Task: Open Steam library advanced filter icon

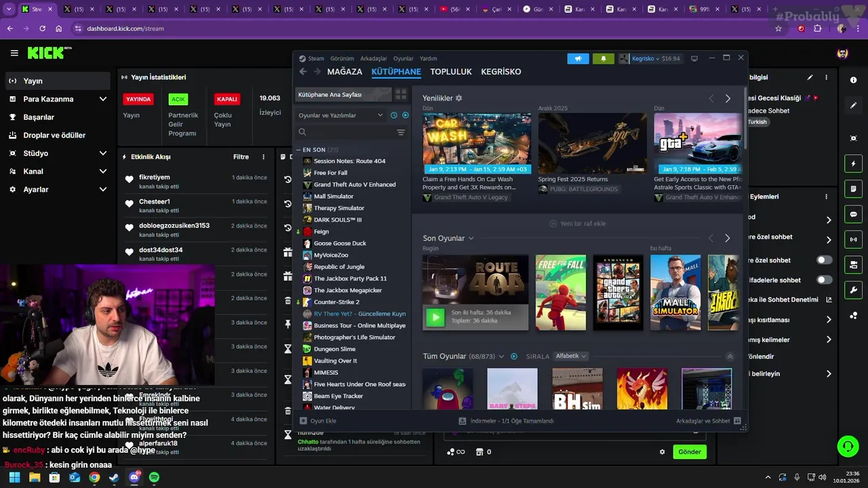Action: [401, 133]
